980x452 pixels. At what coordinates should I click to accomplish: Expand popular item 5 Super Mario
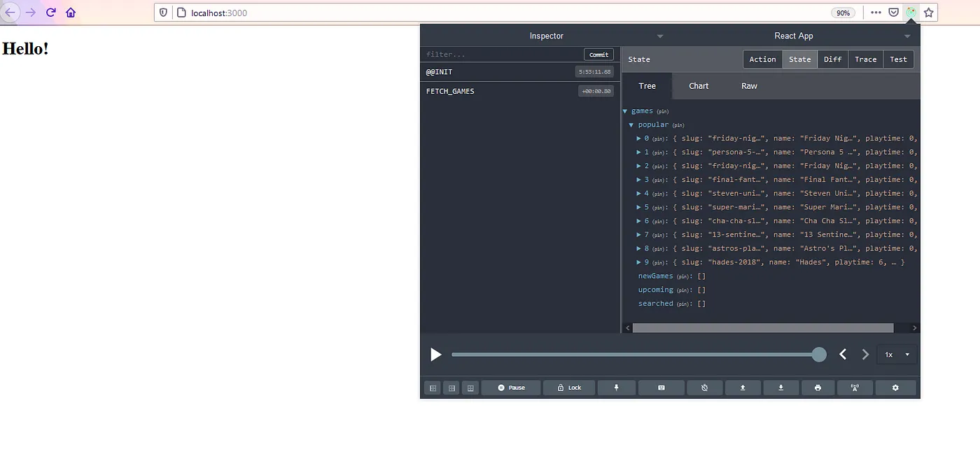[639, 207]
